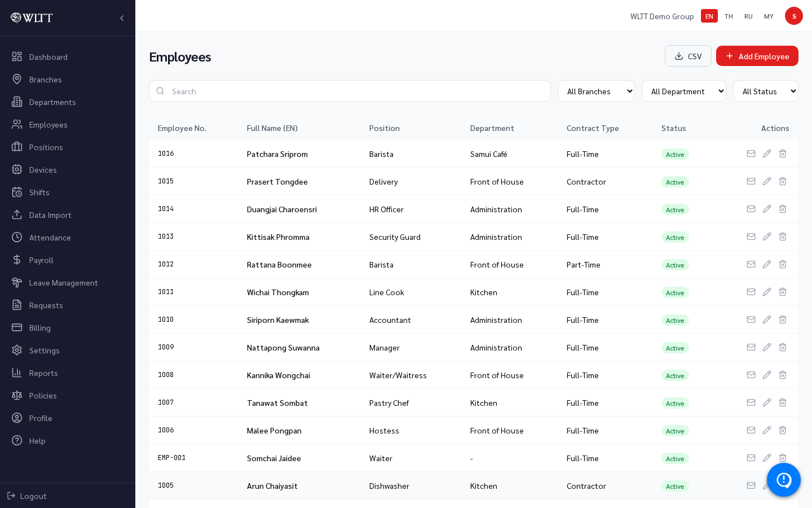Image resolution: width=812 pixels, height=508 pixels.
Task: Focus the employee Search field
Action: 350,91
